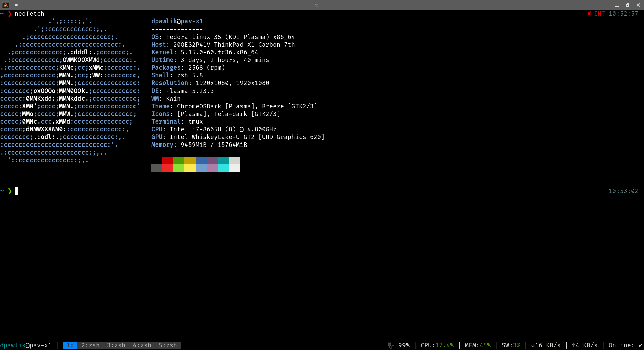This screenshot has width=644, height=350.
Task: Switch to tmux window 1
Action: [70, 345]
